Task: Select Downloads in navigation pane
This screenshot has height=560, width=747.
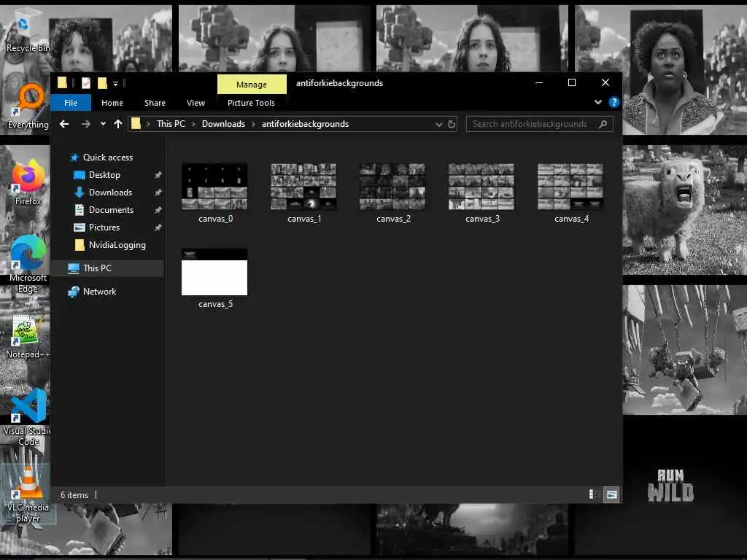Action: [x=111, y=192]
